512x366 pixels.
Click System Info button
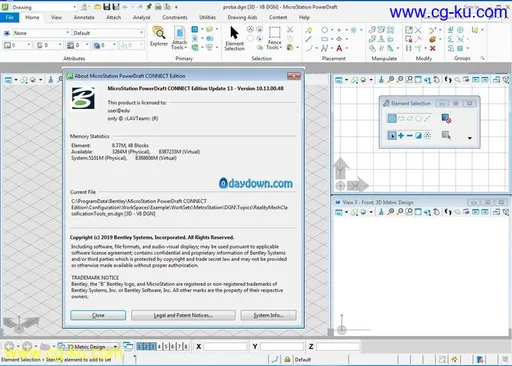[x=268, y=315]
